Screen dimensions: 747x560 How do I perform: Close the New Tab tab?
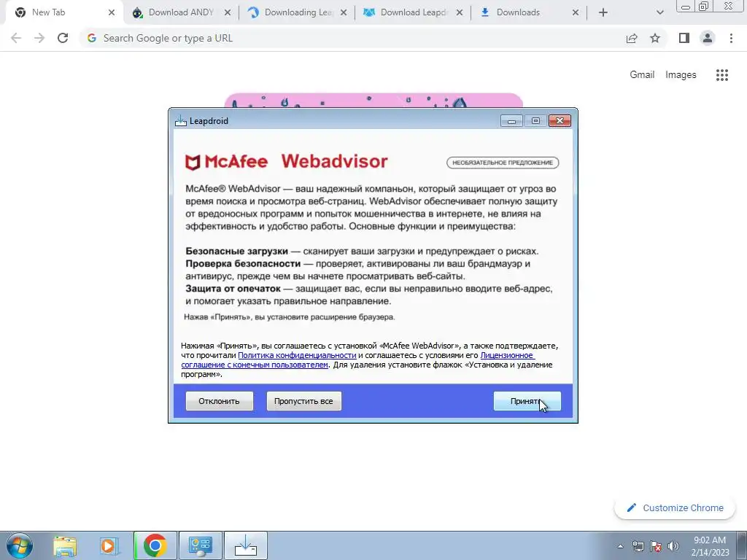[x=112, y=13]
